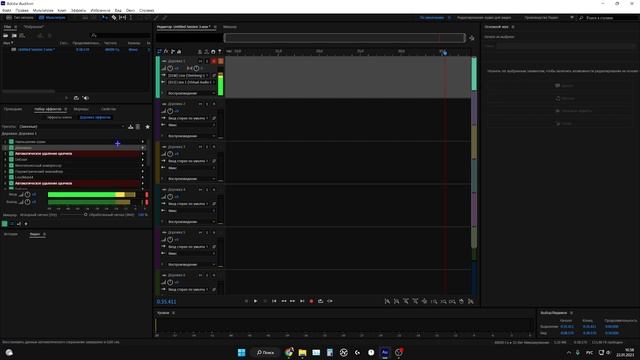Open effect slot 4 arrow menu
Viewport: 640px width, 360px height.
coord(143,160)
